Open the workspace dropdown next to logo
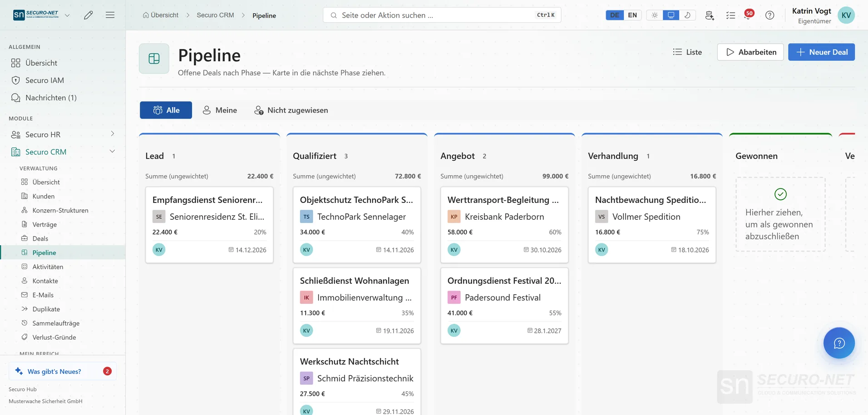This screenshot has height=415, width=868. 67,15
